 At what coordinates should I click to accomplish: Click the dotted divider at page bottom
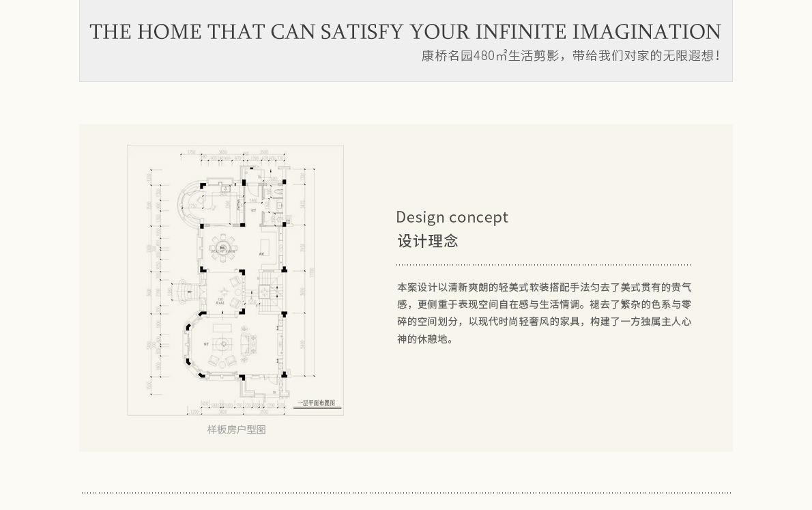click(x=406, y=492)
